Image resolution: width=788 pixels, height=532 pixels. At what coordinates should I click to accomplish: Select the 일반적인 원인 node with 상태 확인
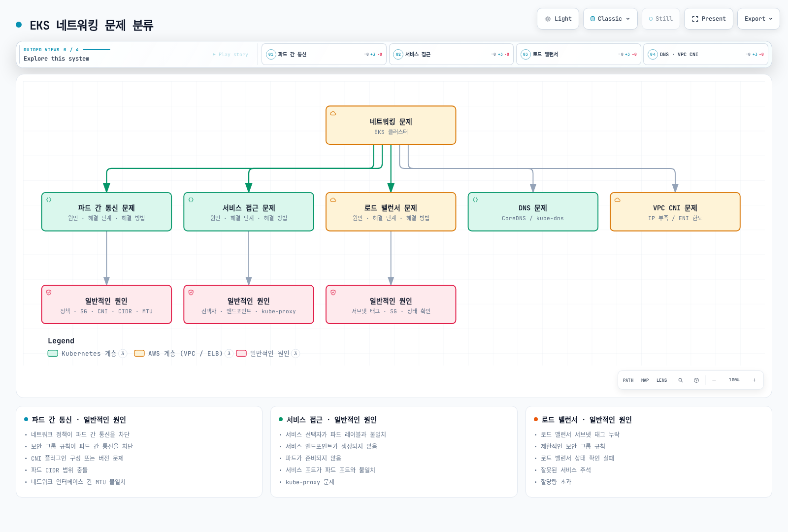391,304
